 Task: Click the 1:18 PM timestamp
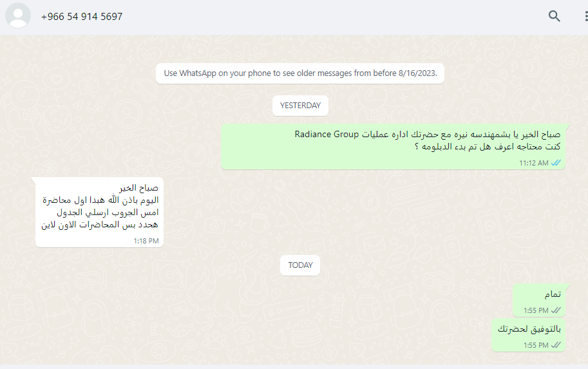[x=146, y=241]
